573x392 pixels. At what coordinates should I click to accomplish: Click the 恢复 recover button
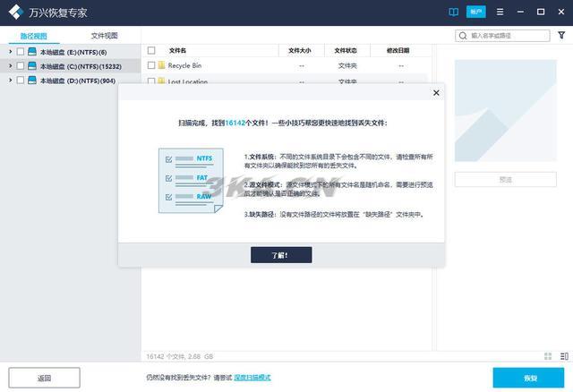click(x=528, y=378)
